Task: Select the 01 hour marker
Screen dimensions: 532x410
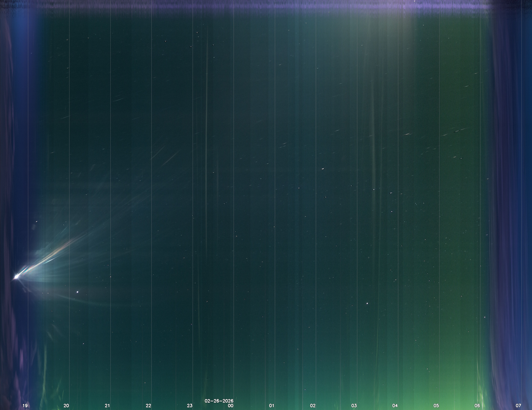Action: point(272,406)
